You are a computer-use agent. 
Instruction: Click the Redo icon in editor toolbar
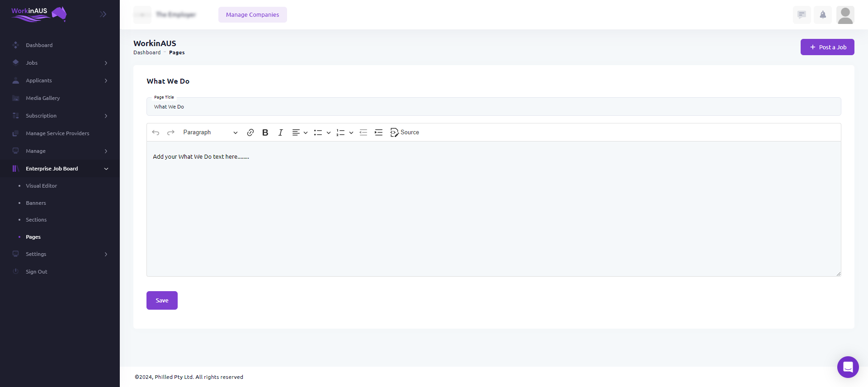pyautogui.click(x=170, y=132)
